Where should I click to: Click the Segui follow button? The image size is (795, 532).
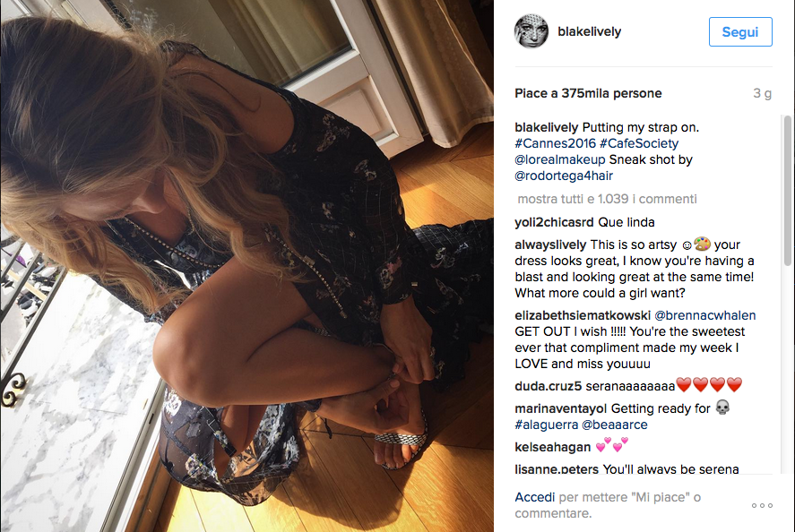coord(740,32)
